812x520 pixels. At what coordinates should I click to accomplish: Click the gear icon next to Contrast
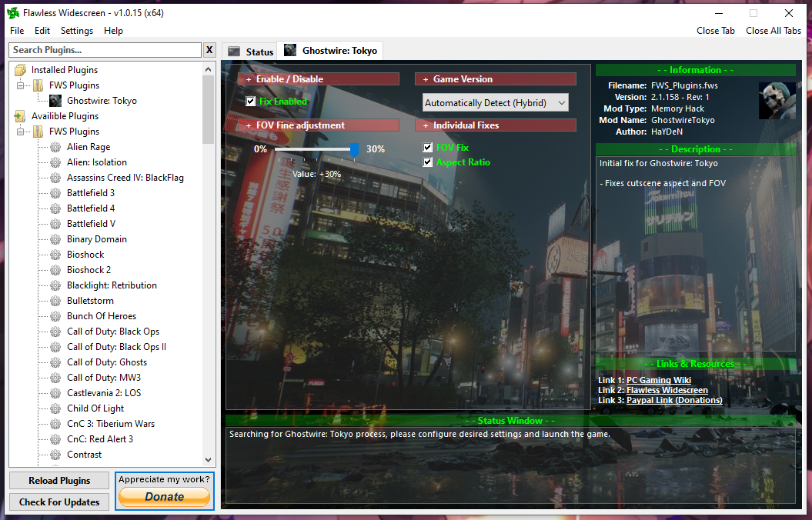[55, 455]
